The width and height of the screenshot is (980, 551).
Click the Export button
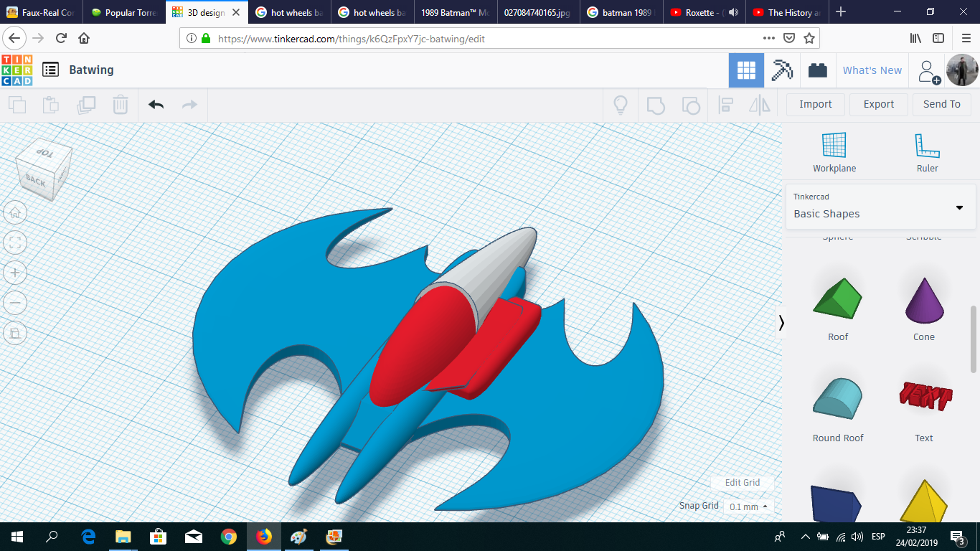tap(879, 104)
